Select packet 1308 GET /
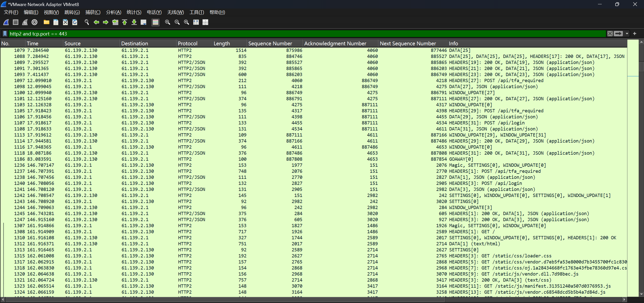This screenshot has width=644, height=303. tap(314, 232)
